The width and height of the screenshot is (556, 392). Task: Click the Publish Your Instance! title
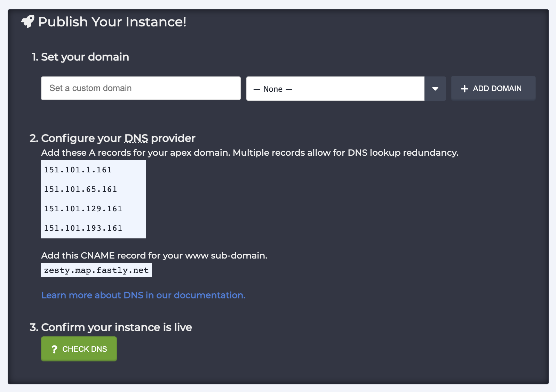point(112,22)
